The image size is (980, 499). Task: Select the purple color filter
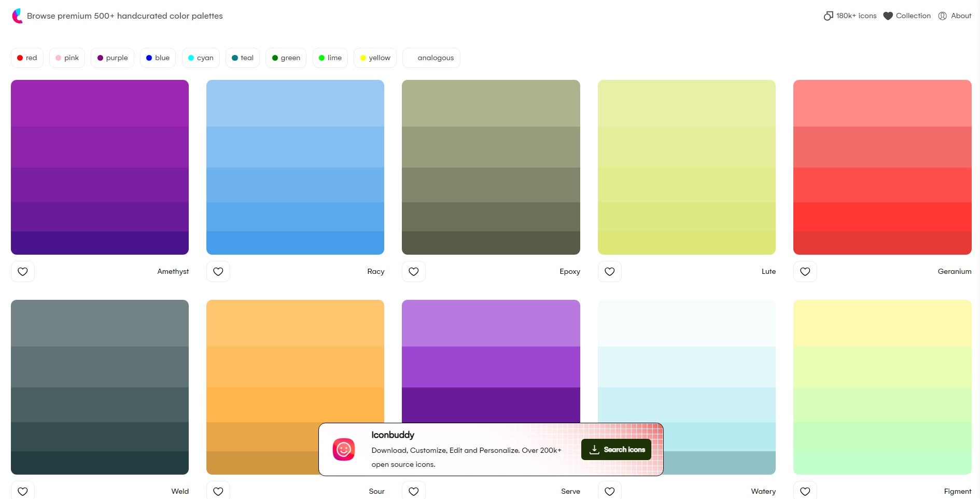(113, 58)
